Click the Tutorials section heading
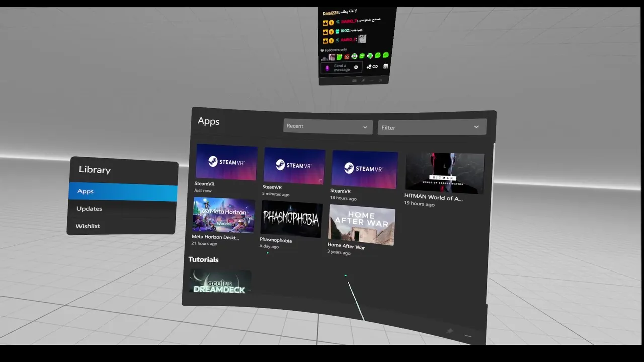Screen dimensions: 644x362 [203, 260]
